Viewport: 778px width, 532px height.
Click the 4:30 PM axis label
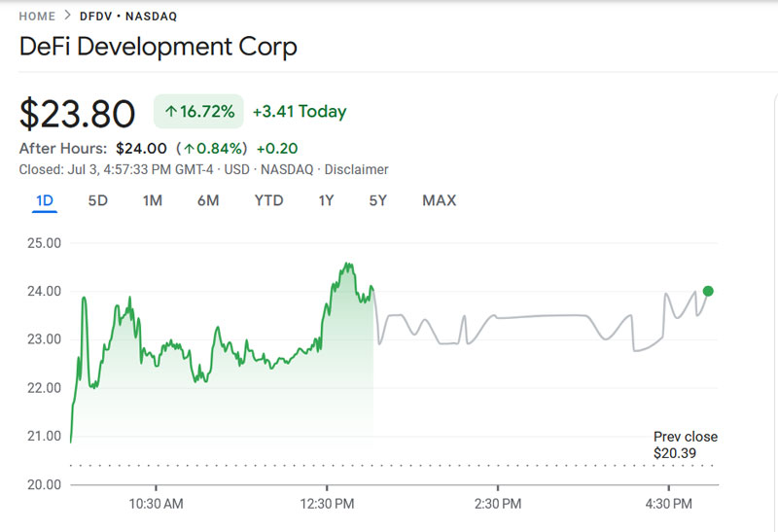point(668,504)
